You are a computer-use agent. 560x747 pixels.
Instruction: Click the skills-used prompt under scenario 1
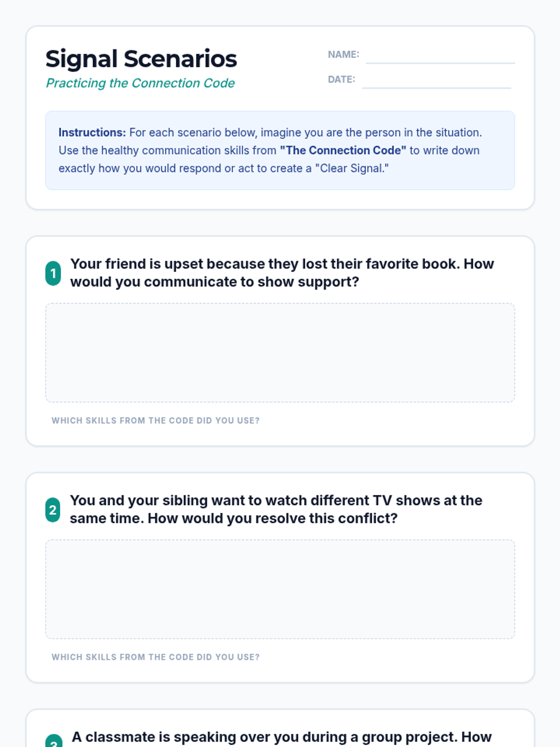point(155,421)
